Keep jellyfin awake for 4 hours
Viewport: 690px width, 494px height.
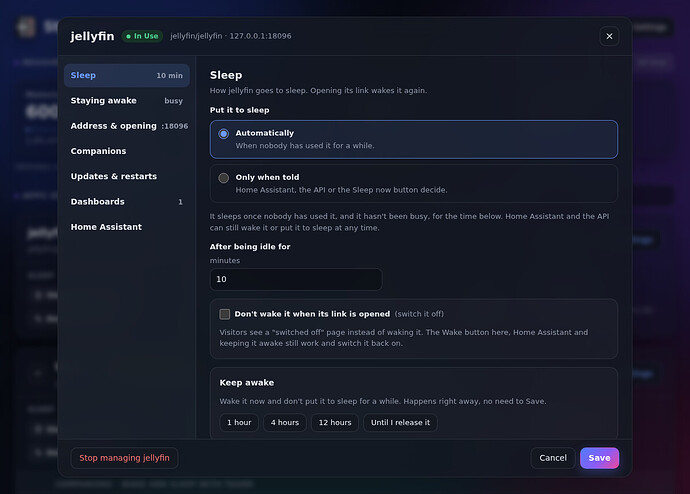coord(285,423)
